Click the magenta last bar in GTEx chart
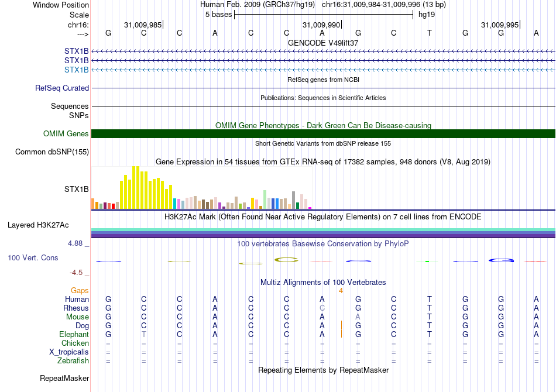Image resolution: width=556 pixels, height=392 pixels. point(310,208)
